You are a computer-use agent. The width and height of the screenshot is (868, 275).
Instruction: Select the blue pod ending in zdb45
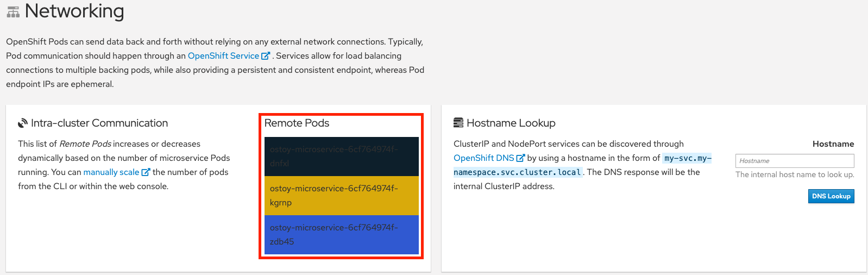[x=341, y=235]
